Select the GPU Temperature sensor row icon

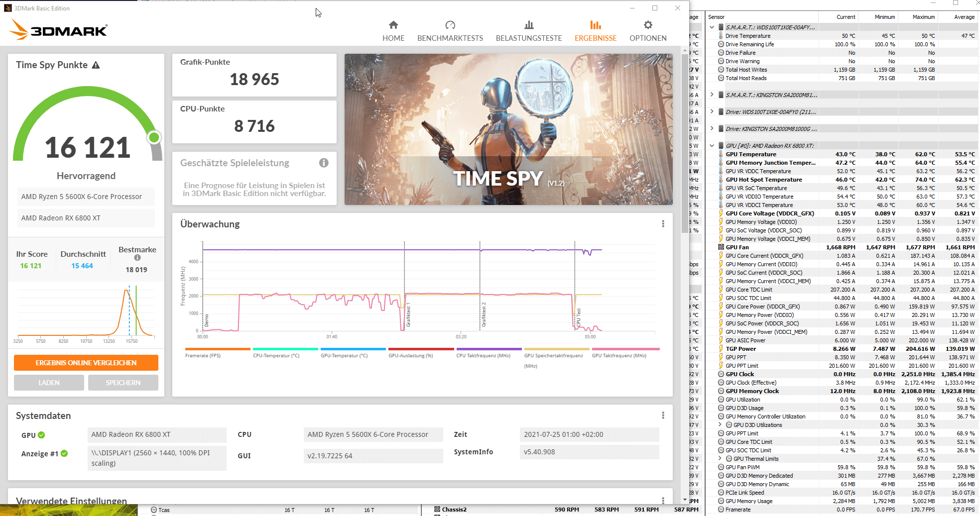[721, 154]
